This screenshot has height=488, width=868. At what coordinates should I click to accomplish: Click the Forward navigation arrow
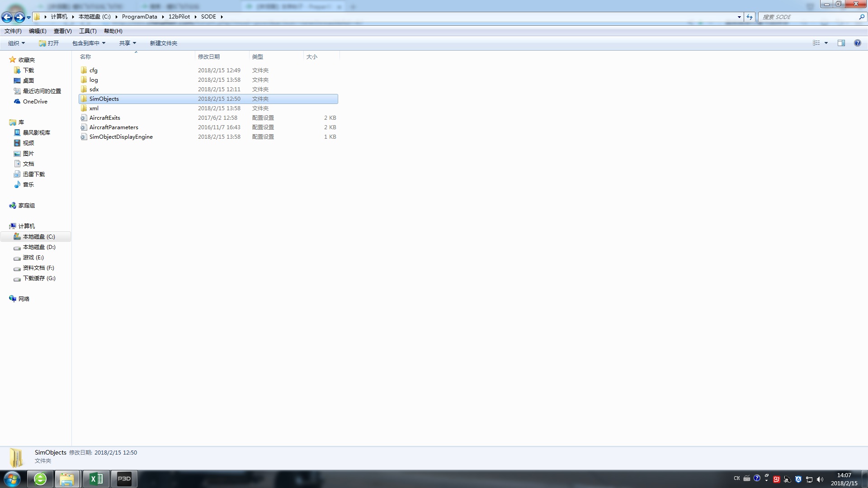19,17
